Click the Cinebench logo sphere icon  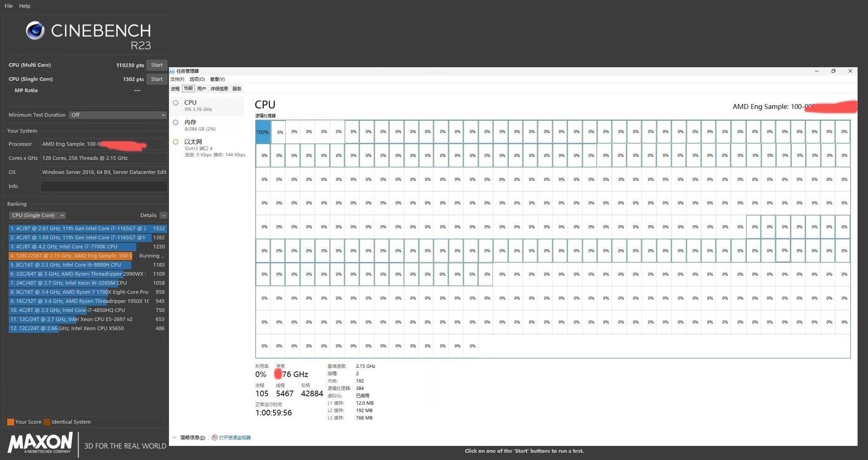tap(35, 30)
